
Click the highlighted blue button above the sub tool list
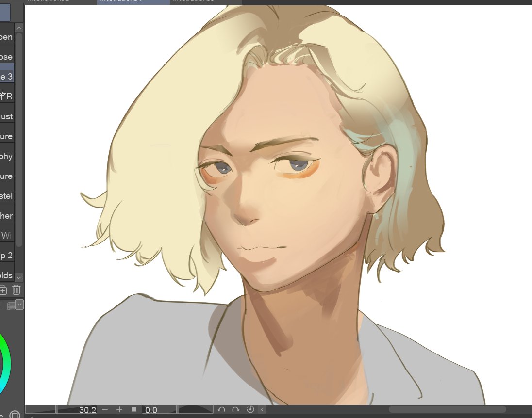[5, 13]
